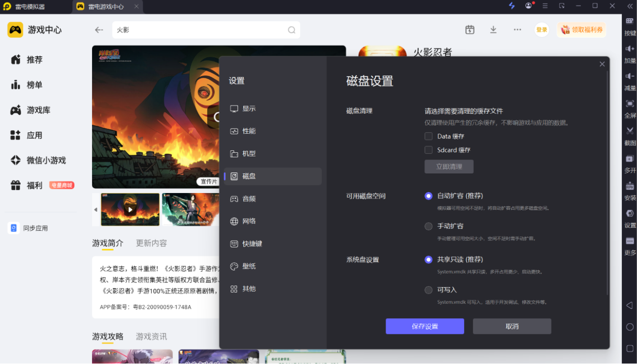Open 更多 more tools in right toolbar
The width and height of the screenshot is (637, 364).
pyautogui.click(x=630, y=246)
